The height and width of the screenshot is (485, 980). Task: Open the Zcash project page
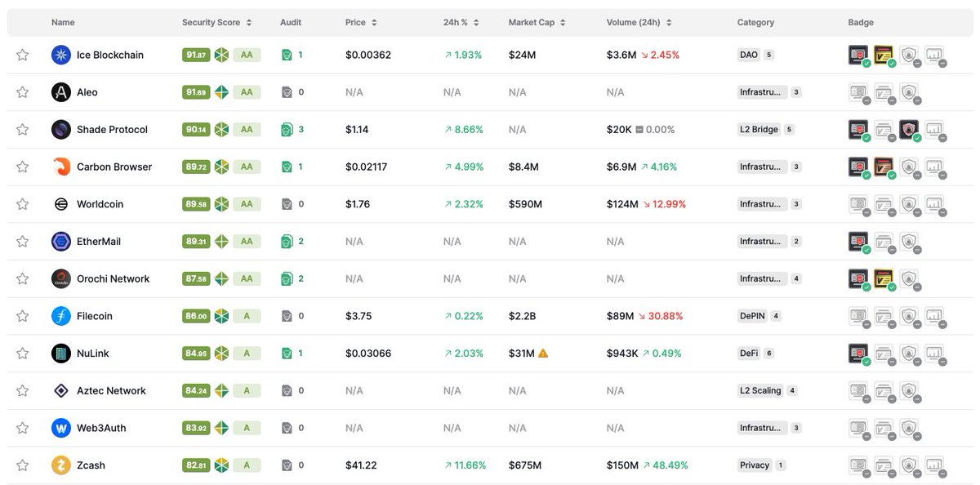(x=91, y=465)
